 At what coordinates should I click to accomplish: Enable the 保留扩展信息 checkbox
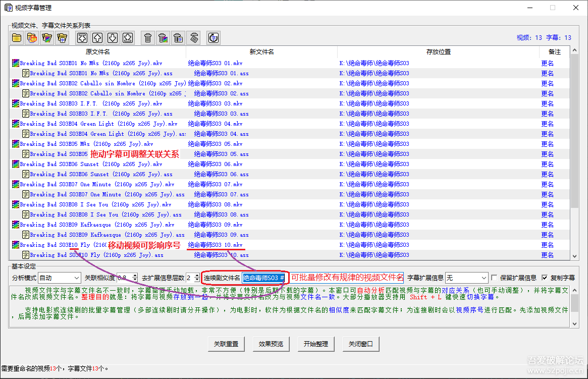tap(495, 278)
